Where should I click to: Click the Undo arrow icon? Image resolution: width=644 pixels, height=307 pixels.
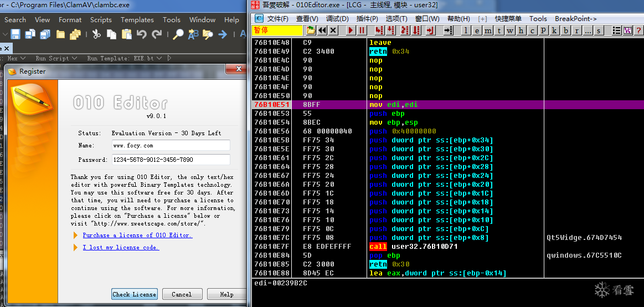click(x=142, y=34)
